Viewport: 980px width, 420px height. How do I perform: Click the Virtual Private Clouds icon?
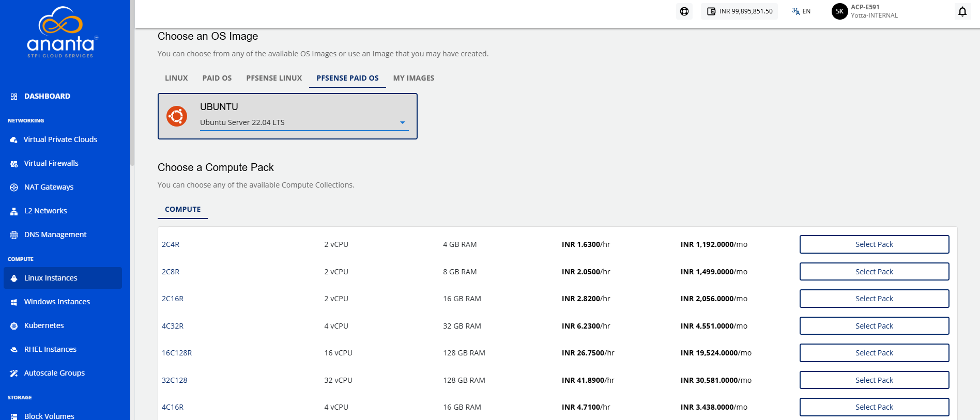point(14,140)
